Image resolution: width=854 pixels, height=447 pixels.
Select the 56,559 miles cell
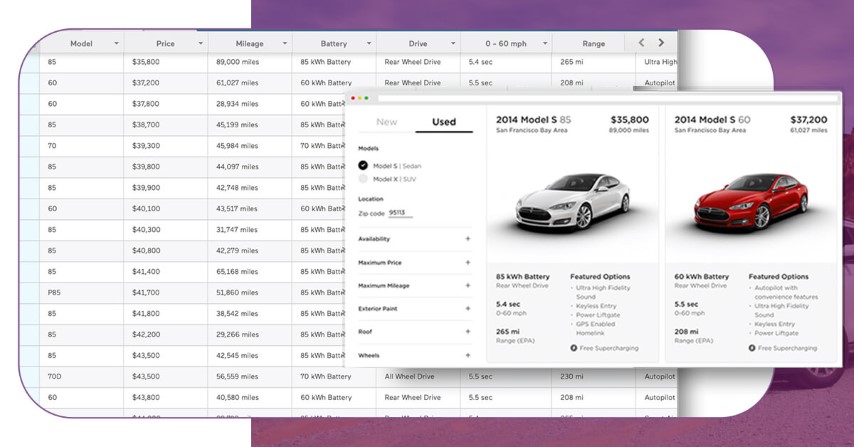(249, 376)
